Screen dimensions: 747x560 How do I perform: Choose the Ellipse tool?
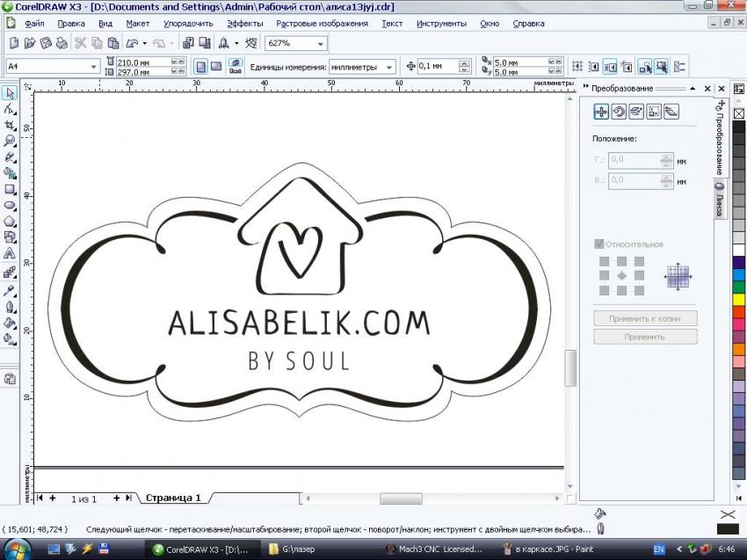10,206
